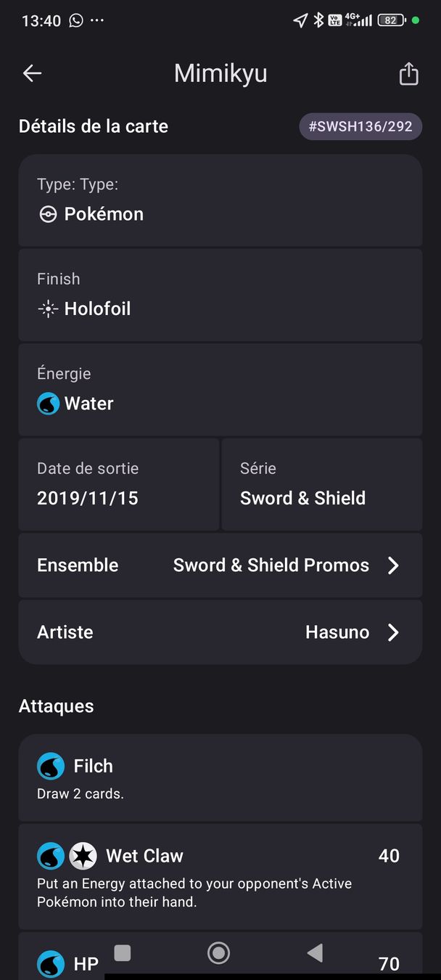The width and height of the screenshot is (441, 980).
Task: Select the Wet Claw attack card
Action: point(220,877)
